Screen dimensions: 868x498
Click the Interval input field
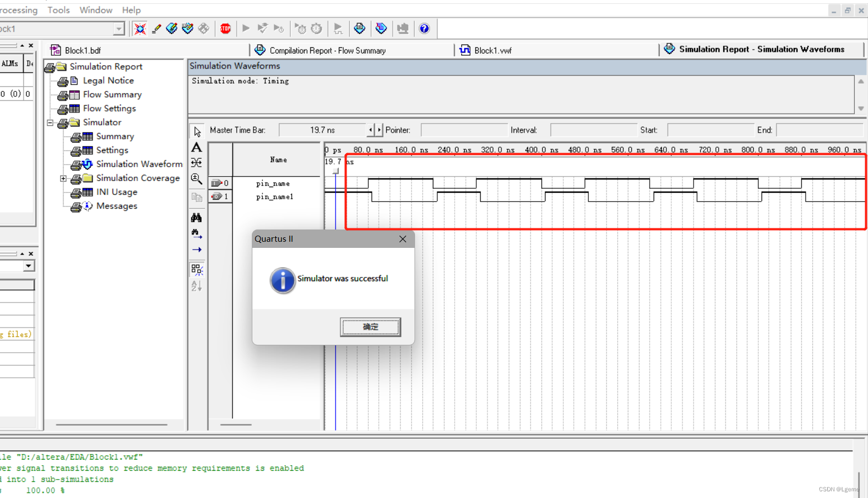(593, 129)
